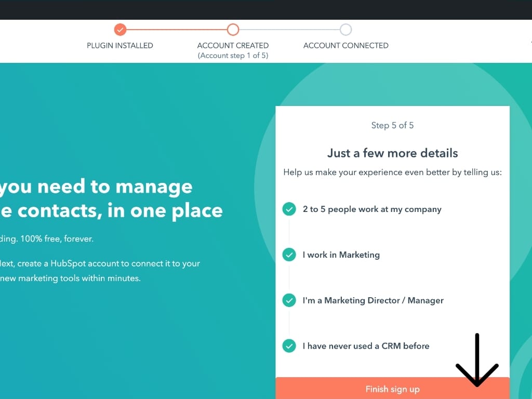The image size is (532, 399).
Task: Click the 'ACCOUNT CONNECTED' step label
Action: (x=345, y=46)
